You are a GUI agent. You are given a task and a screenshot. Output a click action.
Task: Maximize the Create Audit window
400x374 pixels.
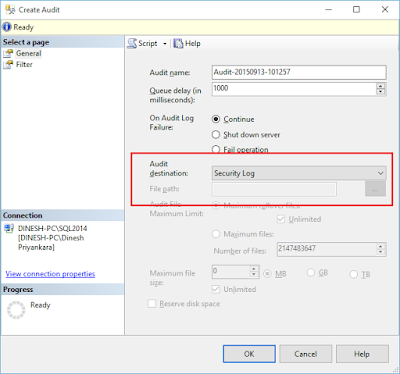point(356,9)
